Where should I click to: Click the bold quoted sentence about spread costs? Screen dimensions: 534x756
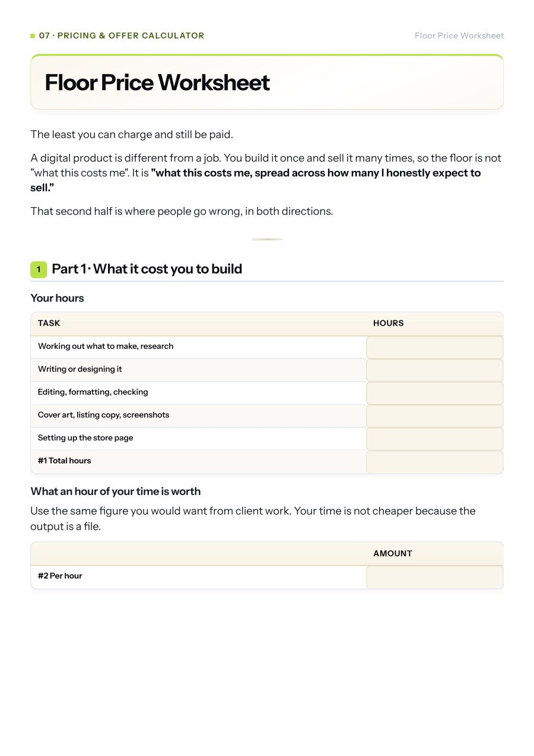click(256, 180)
